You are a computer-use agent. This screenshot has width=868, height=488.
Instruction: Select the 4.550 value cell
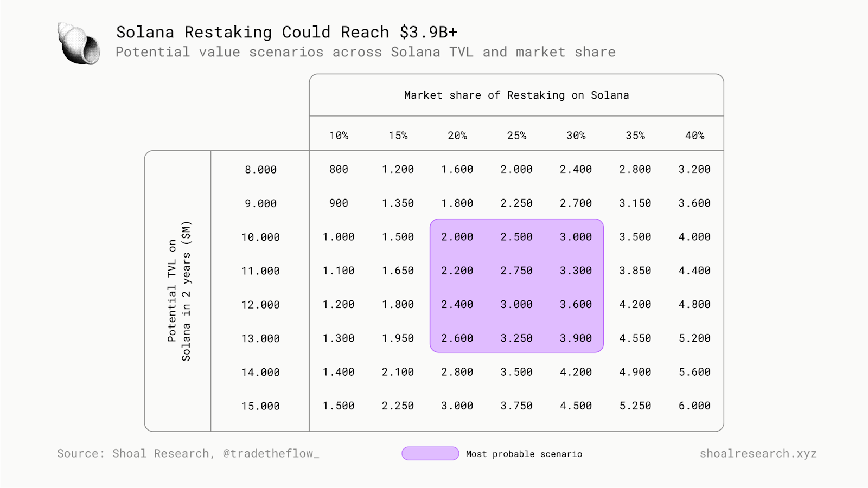635,338
